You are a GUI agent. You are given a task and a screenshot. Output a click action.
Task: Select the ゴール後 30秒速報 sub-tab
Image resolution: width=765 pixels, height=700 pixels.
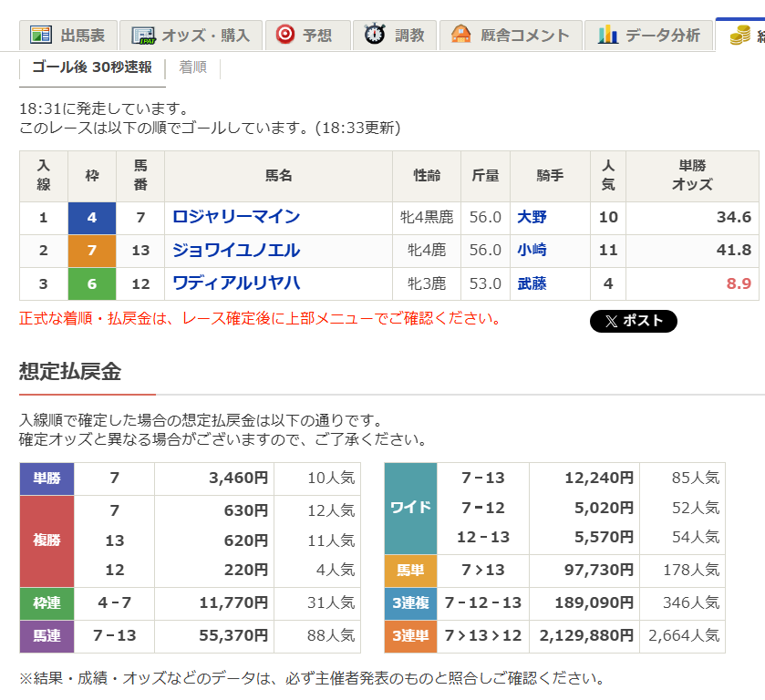[x=92, y=67]
